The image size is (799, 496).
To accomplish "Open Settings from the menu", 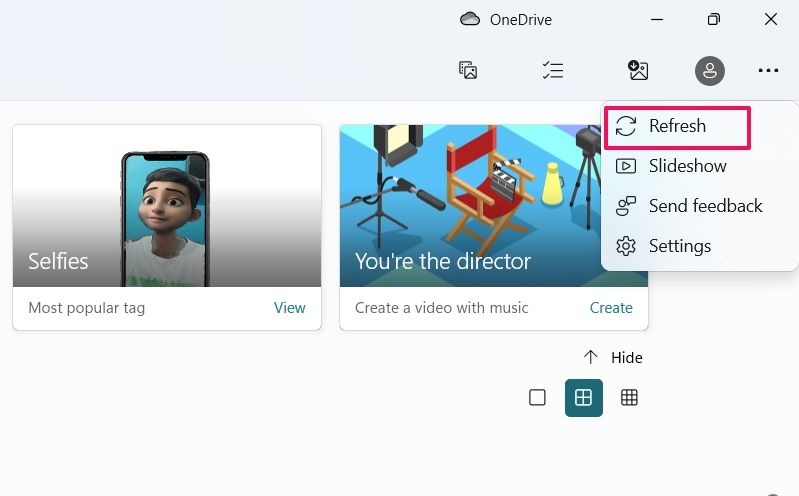I will 699,246.
